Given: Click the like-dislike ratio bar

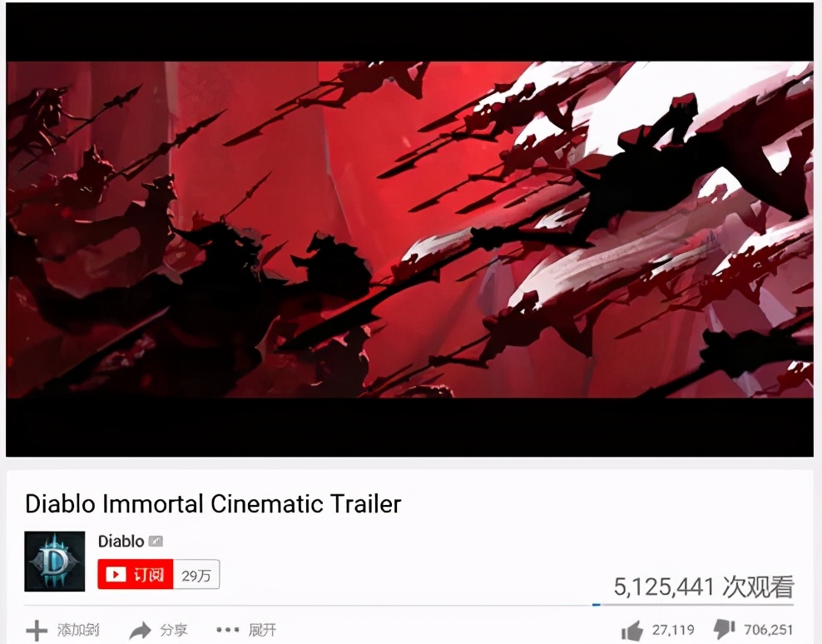Looking at the screenshot, I should tap(693, 605).
